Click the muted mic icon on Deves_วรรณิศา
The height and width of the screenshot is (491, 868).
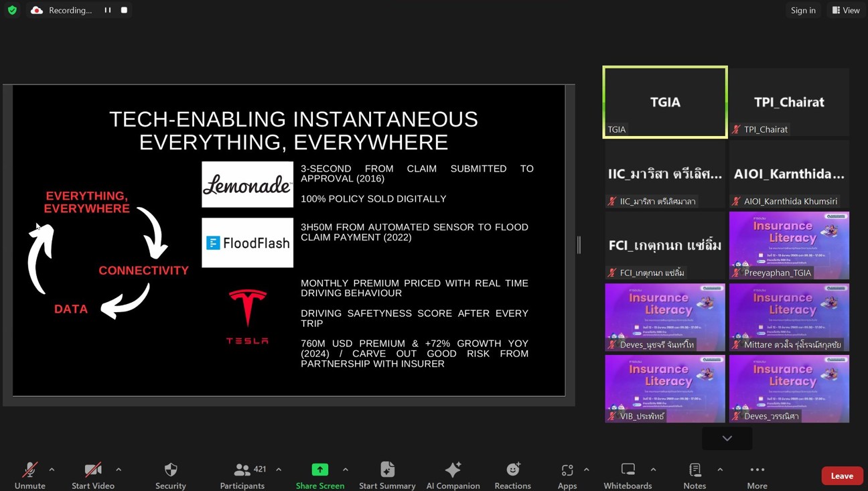737,416
